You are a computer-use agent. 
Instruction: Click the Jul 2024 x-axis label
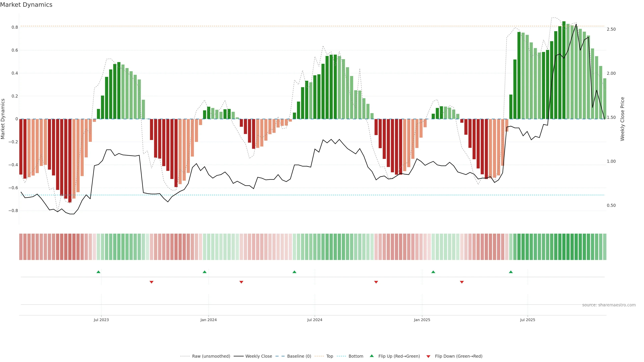pos(314,320)
